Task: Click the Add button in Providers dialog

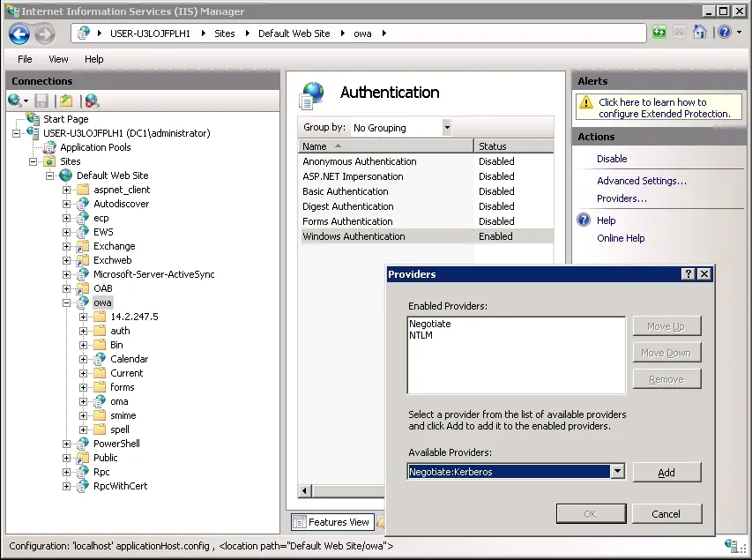Action: pos(666,472)
